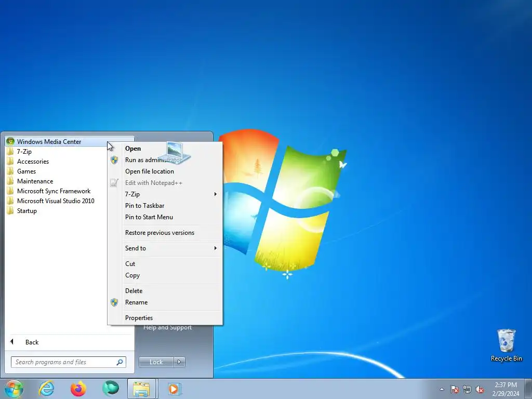Click the shield icon beside Rename
The width and height of the screenshot is (532, 399).
click(x=114, y=302)
